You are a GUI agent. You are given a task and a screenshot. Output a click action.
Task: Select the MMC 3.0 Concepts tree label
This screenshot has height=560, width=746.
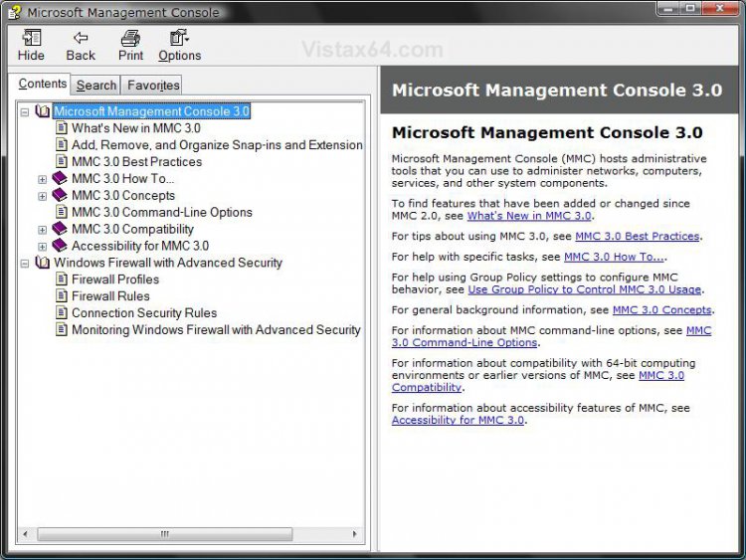click(123, 196)
